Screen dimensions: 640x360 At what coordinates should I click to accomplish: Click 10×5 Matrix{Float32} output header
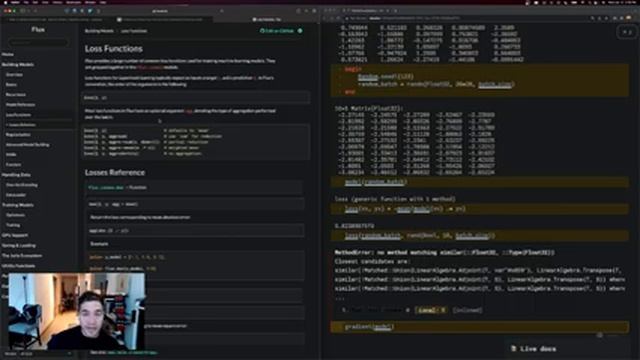point(369,109)
